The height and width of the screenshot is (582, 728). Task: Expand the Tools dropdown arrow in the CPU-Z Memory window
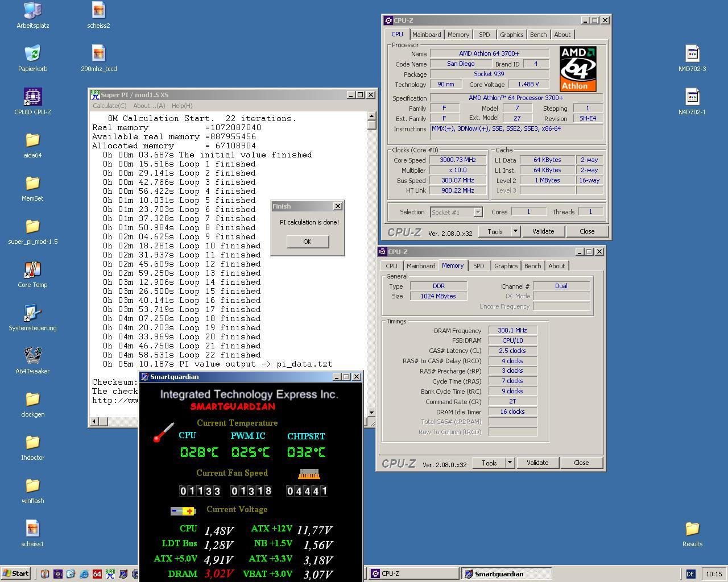(x=510, y=463)
